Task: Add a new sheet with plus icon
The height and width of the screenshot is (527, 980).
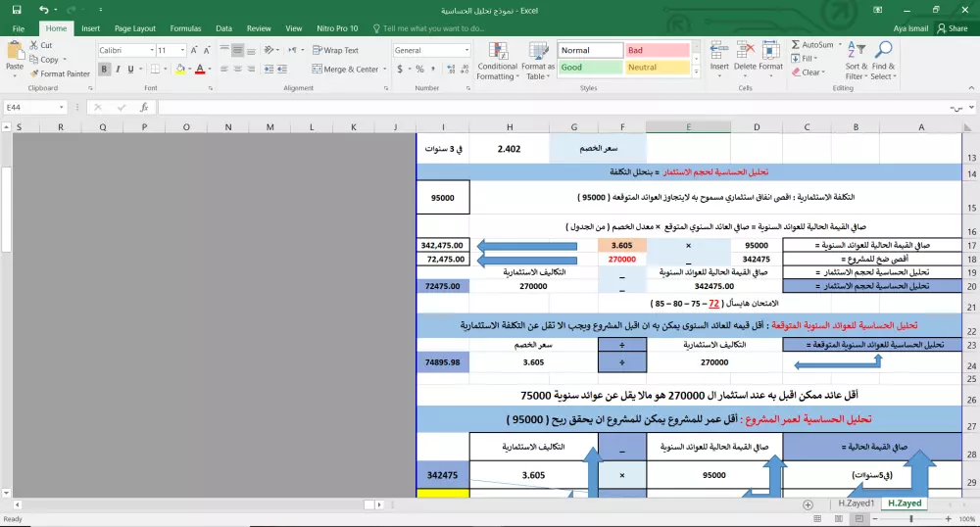Action: pyautogui.click(x=808, y=504)
